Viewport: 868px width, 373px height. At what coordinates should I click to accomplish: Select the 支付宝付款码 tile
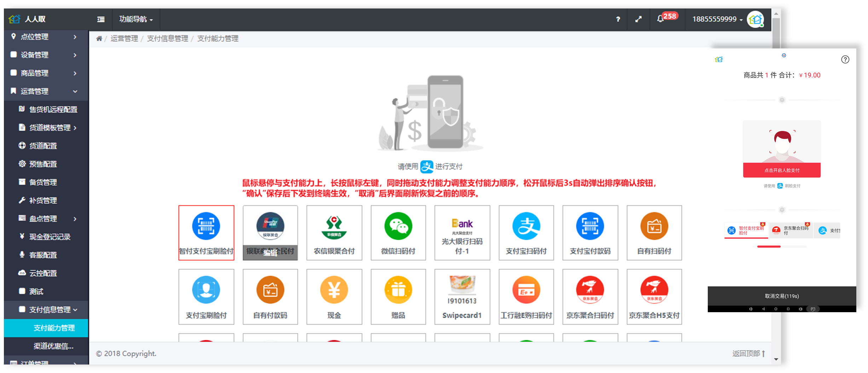click(590, 233)
